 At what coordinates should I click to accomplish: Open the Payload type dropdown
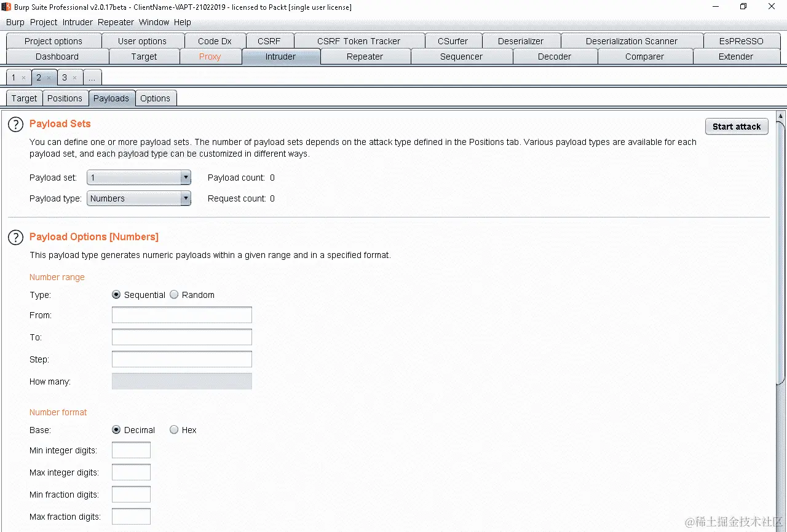point(139,198)
